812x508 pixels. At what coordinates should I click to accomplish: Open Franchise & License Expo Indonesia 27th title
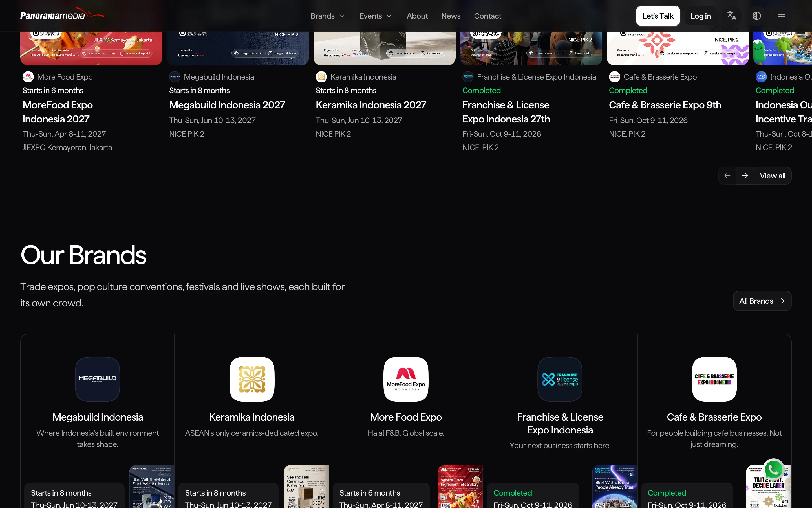(x=506, y=112)
